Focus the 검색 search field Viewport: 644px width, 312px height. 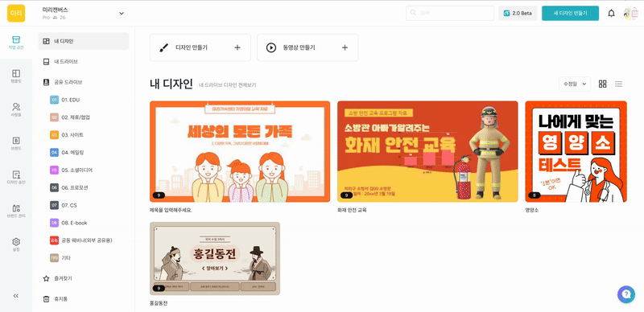(450, 13)
